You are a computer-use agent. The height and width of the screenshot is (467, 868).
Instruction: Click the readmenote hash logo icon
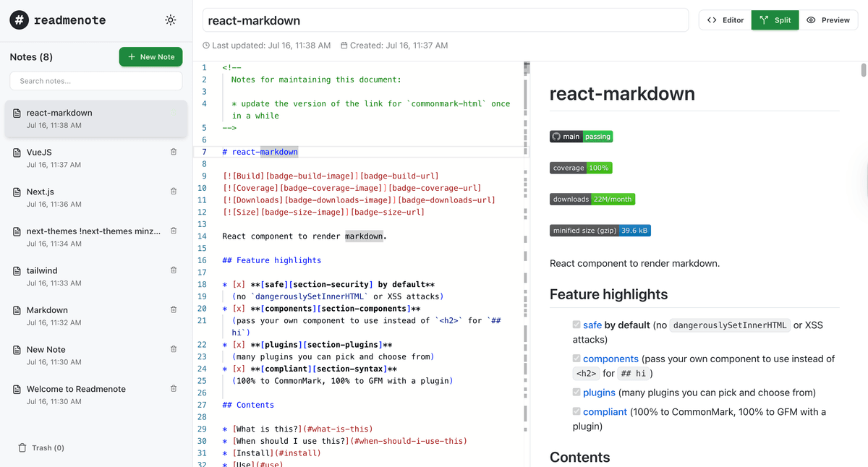coord(18,20)
